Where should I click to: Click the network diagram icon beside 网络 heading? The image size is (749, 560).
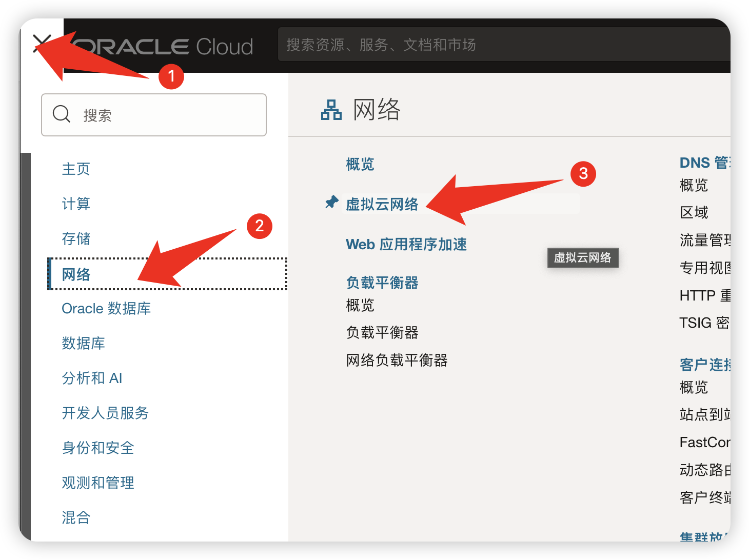pyautogui.click(x=331, y=109)
